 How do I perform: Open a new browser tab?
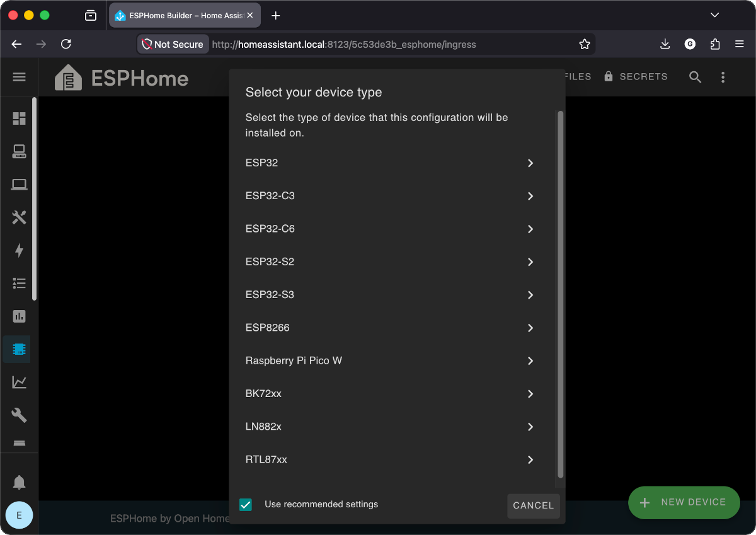[275, 16]
